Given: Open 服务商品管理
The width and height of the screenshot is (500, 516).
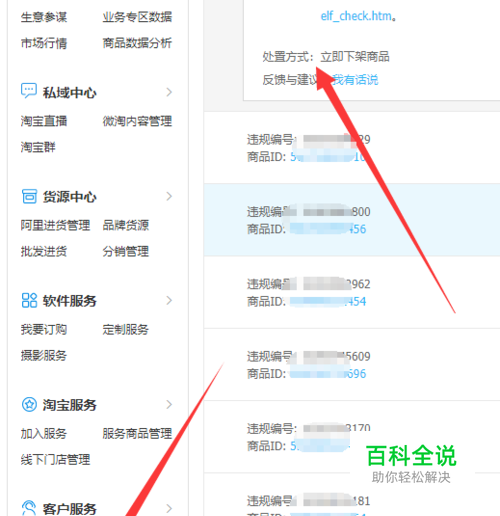Looking at the screenshot, I should pos(137,434).
